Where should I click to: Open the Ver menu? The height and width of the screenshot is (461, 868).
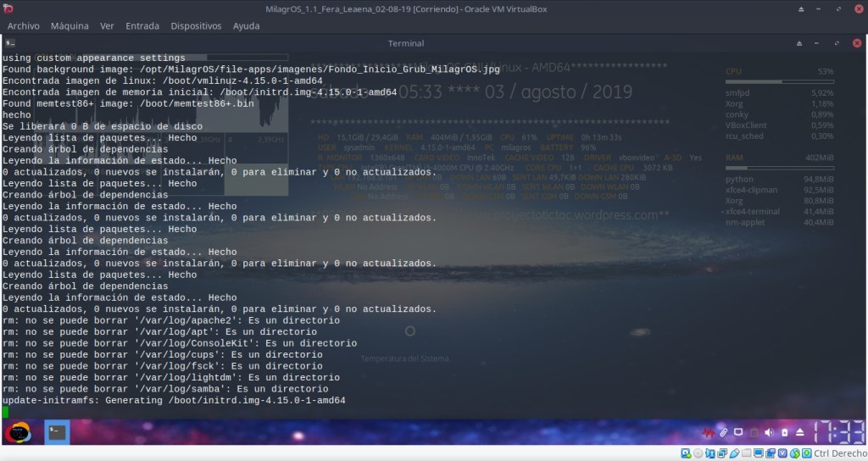click(x=107, y=26)
